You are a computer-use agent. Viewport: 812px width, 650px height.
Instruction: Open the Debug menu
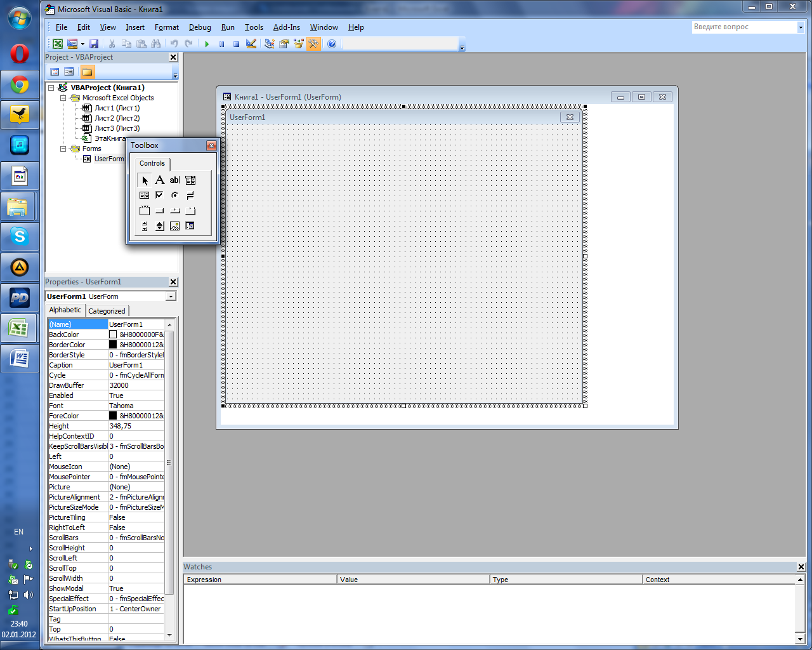click(x=200, y=27)
